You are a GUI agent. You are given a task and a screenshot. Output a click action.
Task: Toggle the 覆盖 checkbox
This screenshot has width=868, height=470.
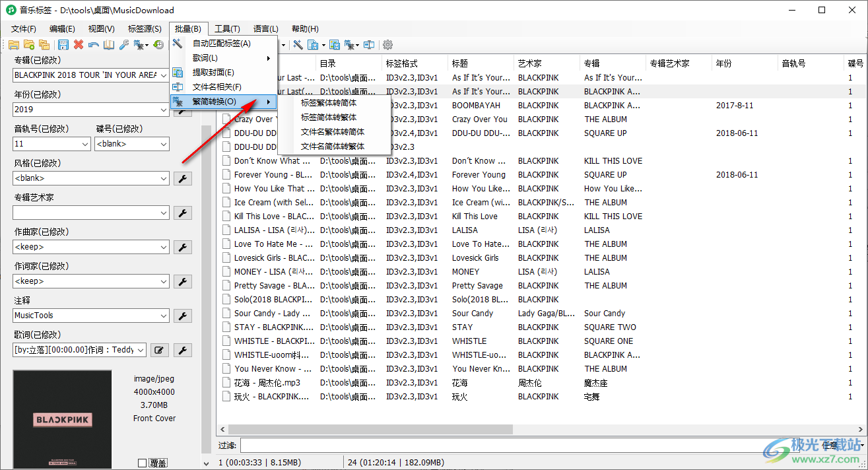coord(142,463)
